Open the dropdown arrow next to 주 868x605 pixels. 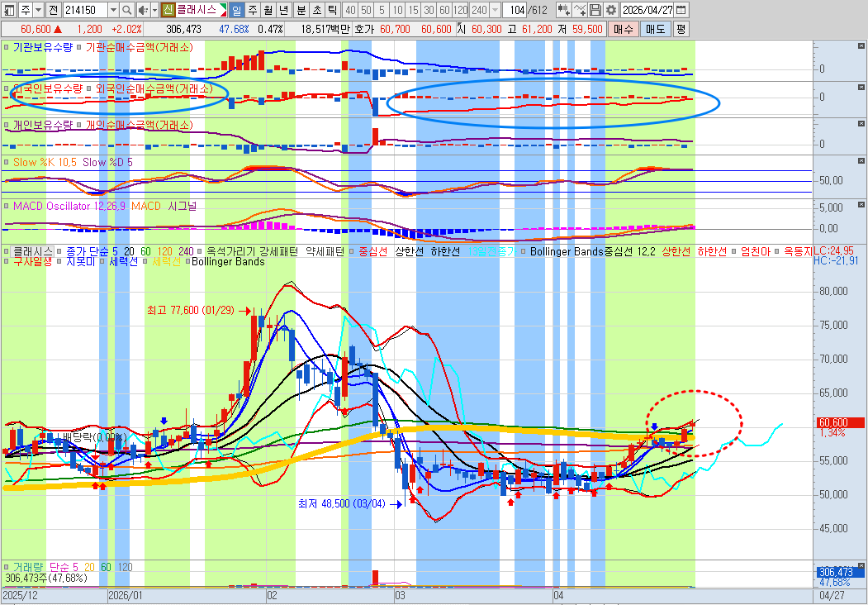pos(38,10)
